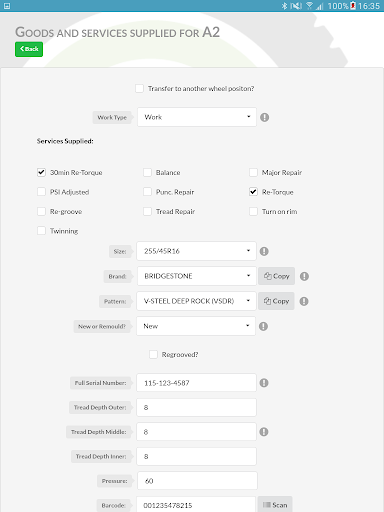
Task: Tap the battery status icon
Action: coord(353,6)
